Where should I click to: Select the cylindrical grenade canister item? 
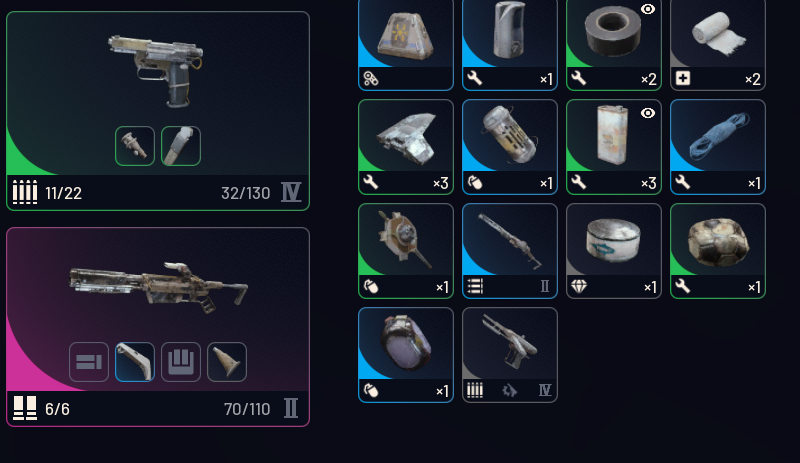click(510, 147)
